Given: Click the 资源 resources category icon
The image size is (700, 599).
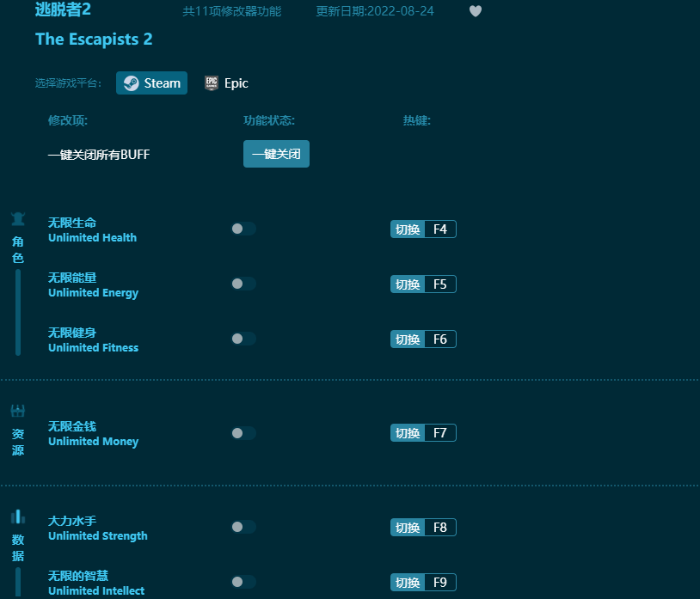Looking at the screenshot, I should (x=18, y=411).
